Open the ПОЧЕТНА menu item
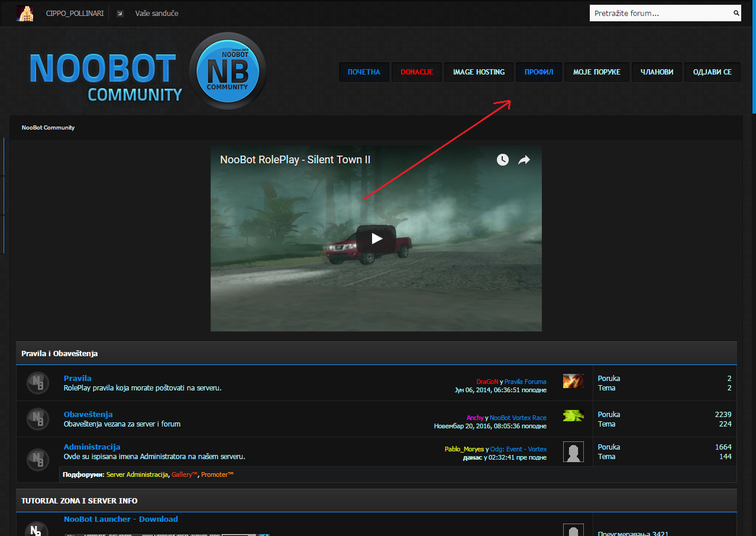This screenshot has height=536, width=756. click(364, 72)
